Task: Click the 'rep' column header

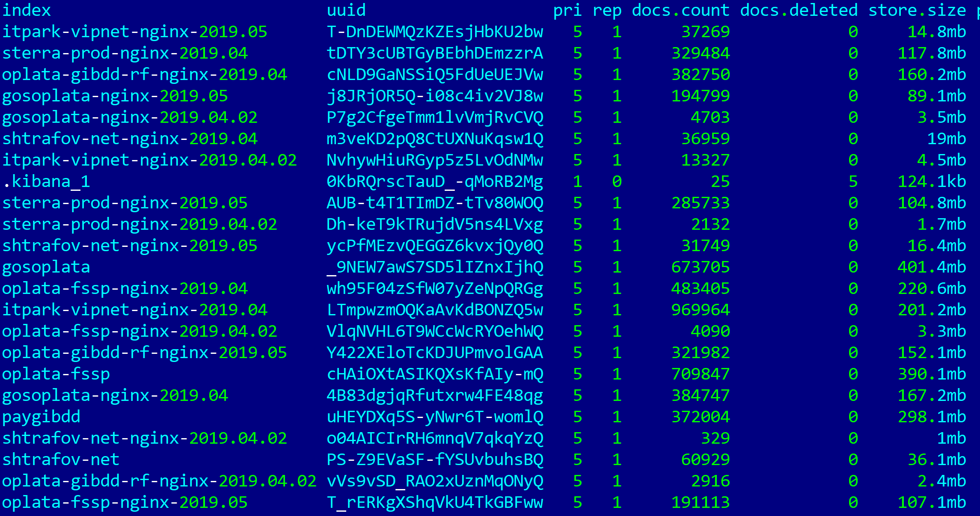Action: 607,10
